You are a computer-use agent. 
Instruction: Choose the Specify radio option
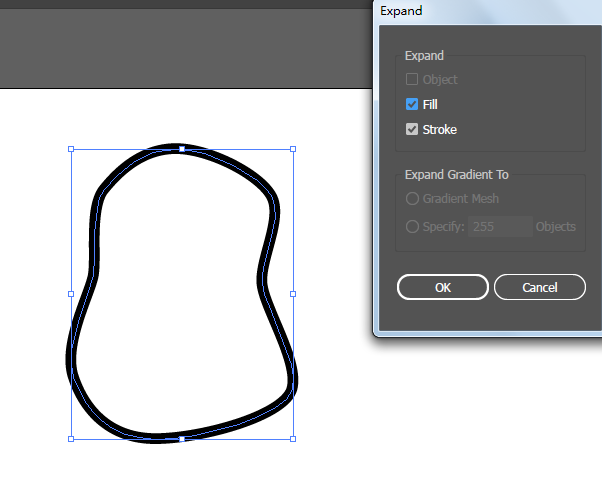412,227
